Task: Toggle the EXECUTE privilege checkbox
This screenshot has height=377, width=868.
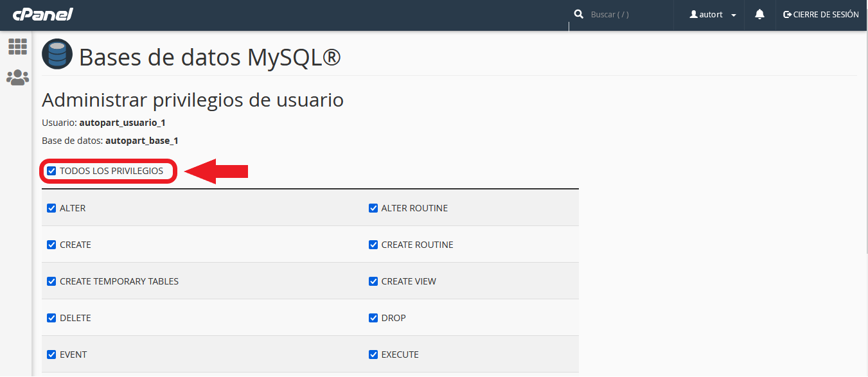Action: 373,355
